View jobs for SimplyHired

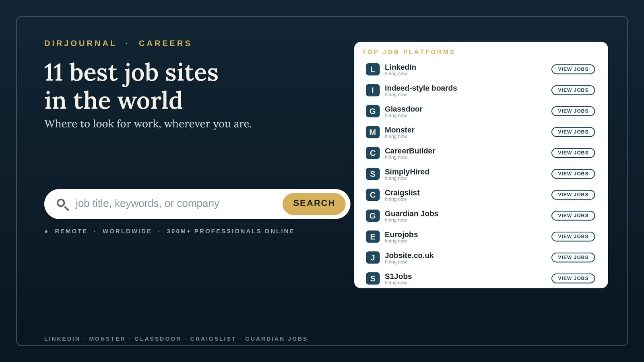pyautogui.click(x=573, y=174)
